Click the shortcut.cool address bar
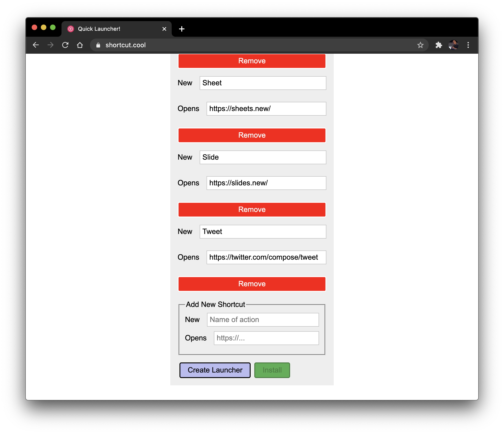 click(x=259, y=45)
